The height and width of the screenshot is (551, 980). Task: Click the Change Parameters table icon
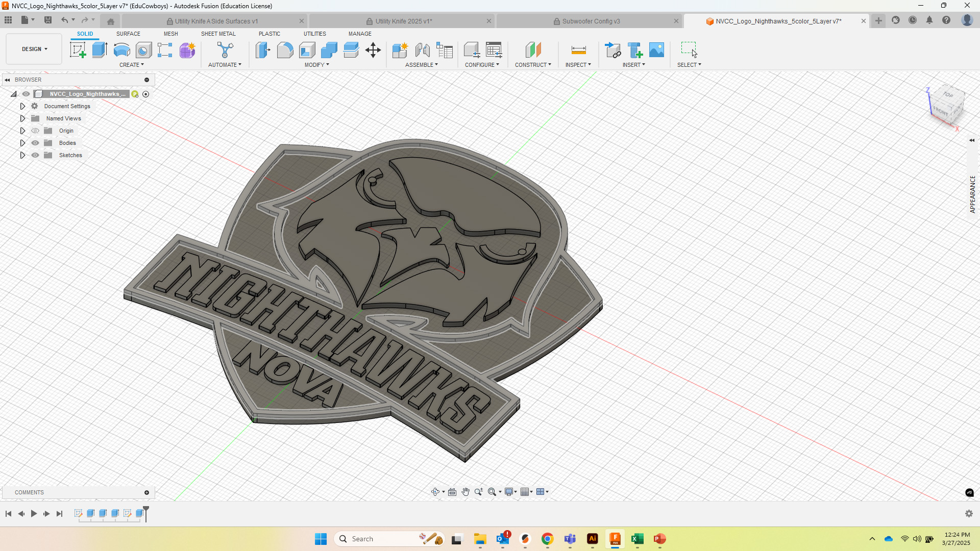[494, 50]
